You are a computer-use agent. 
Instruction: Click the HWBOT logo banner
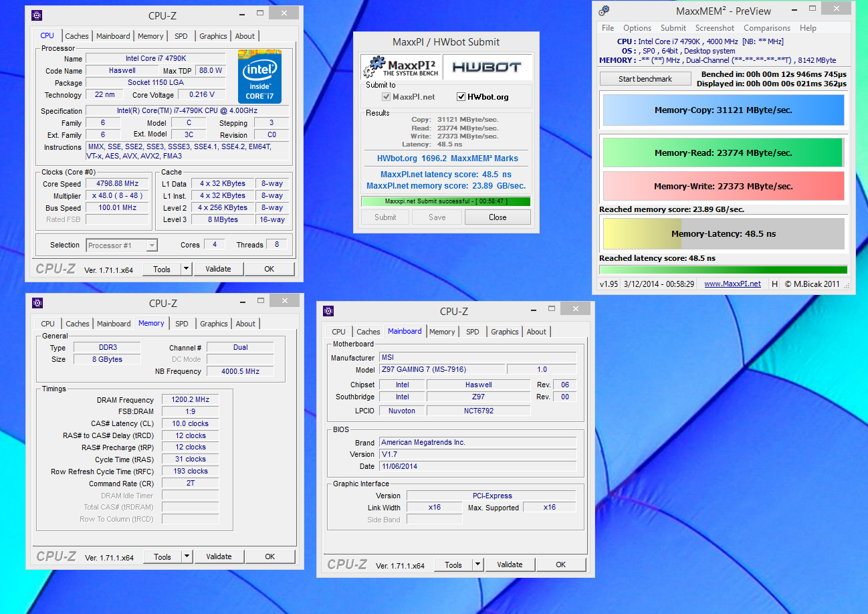pos(487,68)
